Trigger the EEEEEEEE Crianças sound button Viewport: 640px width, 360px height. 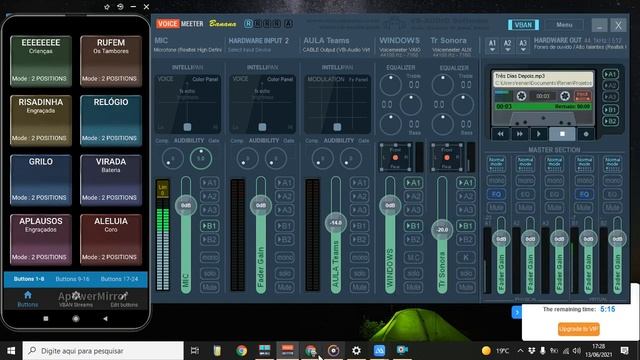(x=41, y=61)
